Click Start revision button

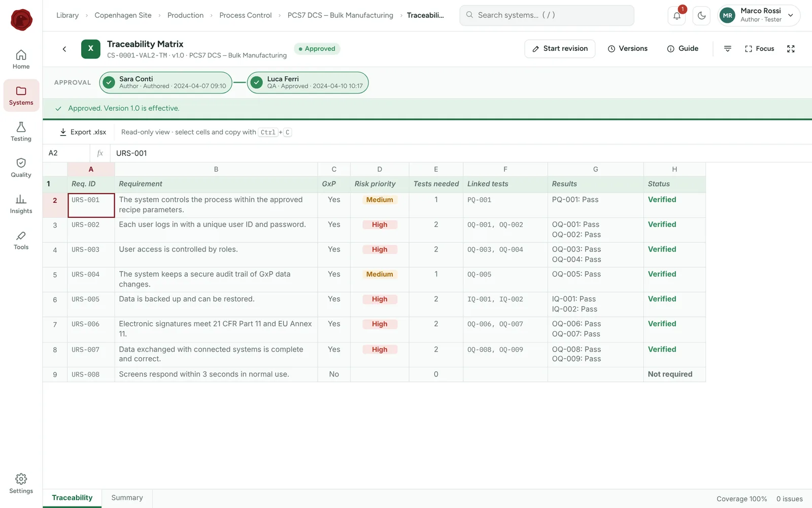tap(560, 49)
